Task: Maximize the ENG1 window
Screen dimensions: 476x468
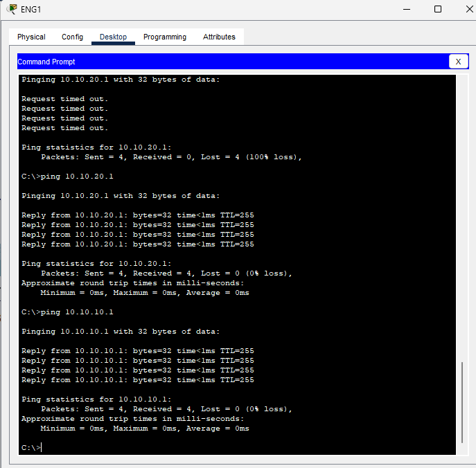Action: (438, 9)
